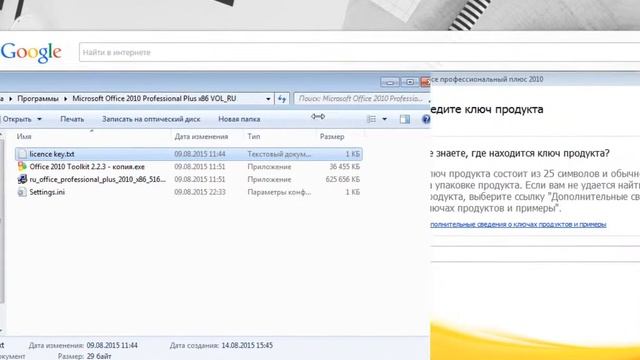Minimize the Explorer window

pyautogui.click(x=390, y=82)
